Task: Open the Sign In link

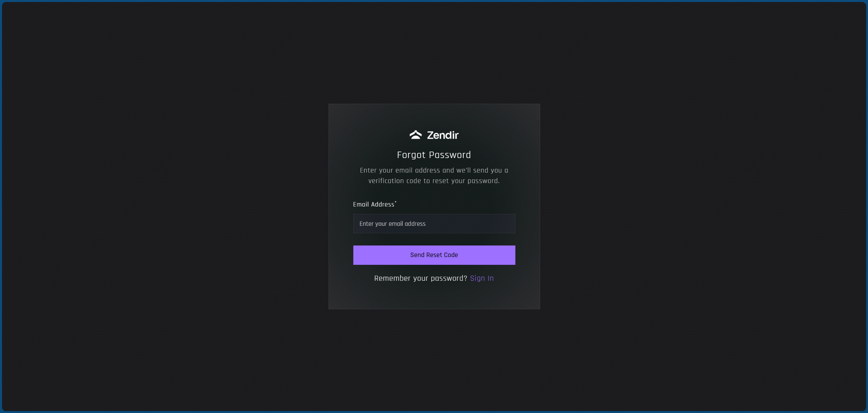Action: pos(482,278)
